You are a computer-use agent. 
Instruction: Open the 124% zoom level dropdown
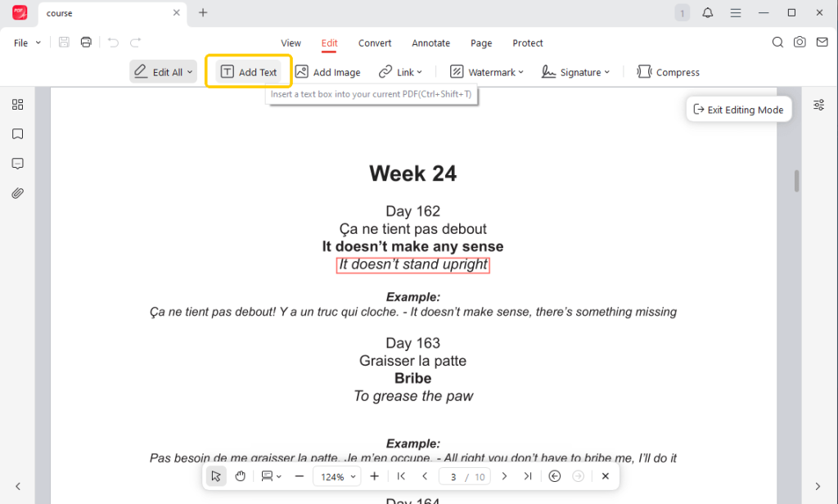tap(337, 477)
